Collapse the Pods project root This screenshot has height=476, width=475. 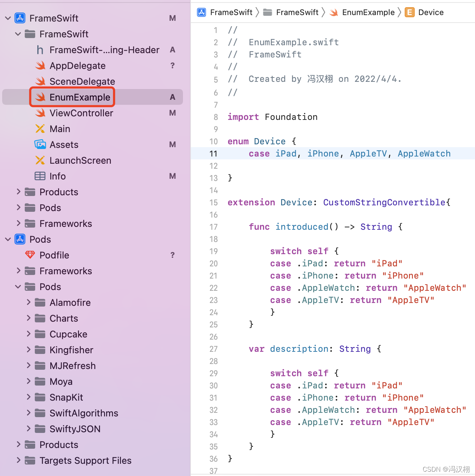point(8,239)
